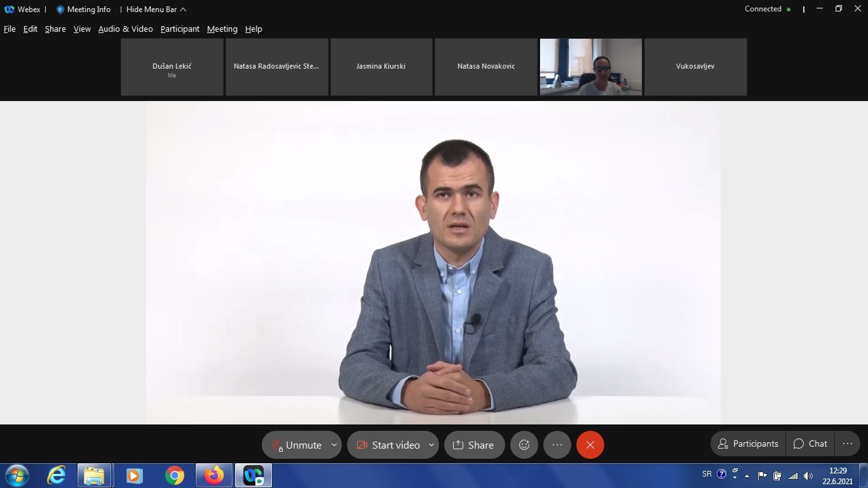Click the Webex logo icon

coord(9,10)
